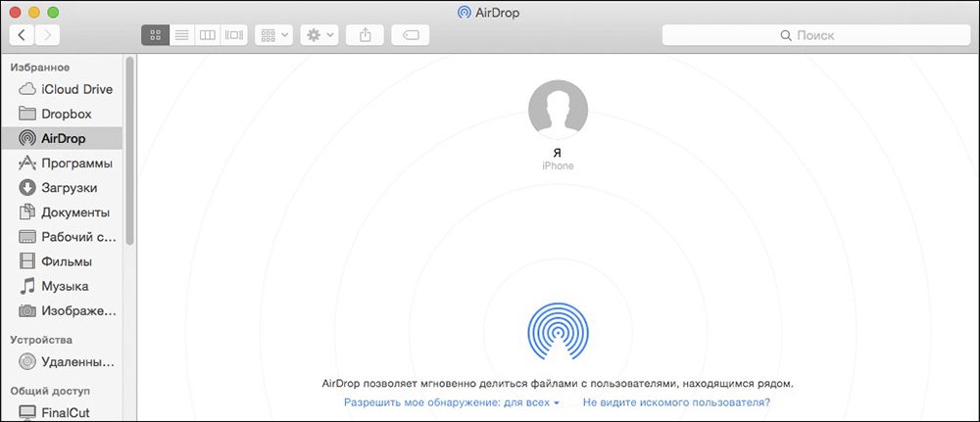Image resolution: width=980 pixels, height=422 pixels.
Task: Click the Изображения camera icon
Action: pyautogui.click(x=27, y=310)
